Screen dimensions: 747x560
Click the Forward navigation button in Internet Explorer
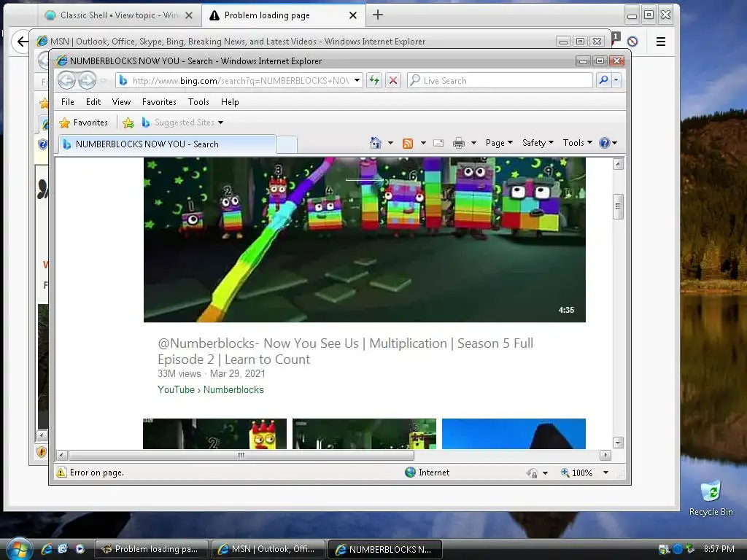87,80
